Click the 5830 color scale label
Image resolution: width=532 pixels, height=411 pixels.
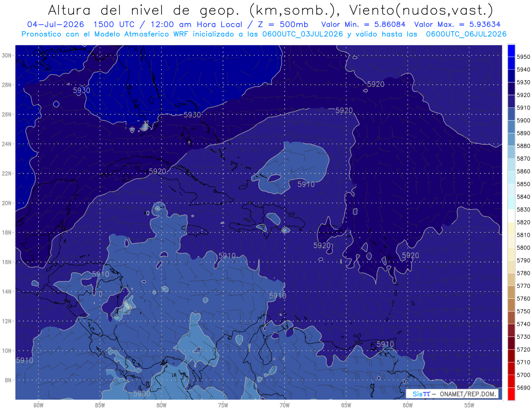(x=524, y=209)
